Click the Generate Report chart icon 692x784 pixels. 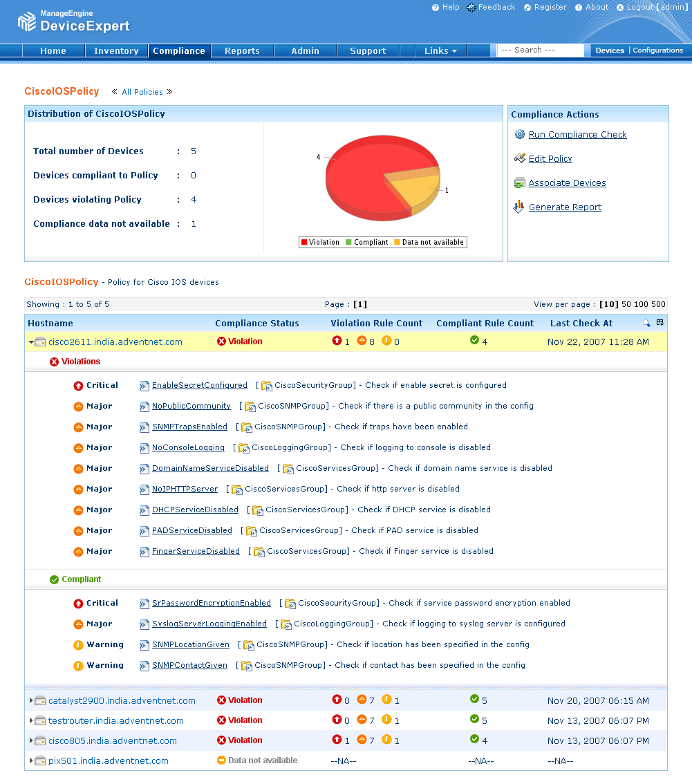click(x=519, y=207)
